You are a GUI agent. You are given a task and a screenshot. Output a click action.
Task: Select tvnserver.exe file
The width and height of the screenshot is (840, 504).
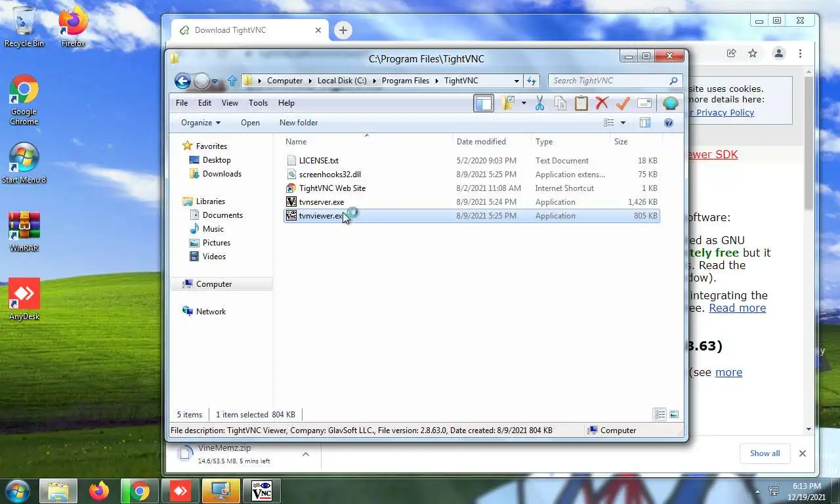(472, 202)
